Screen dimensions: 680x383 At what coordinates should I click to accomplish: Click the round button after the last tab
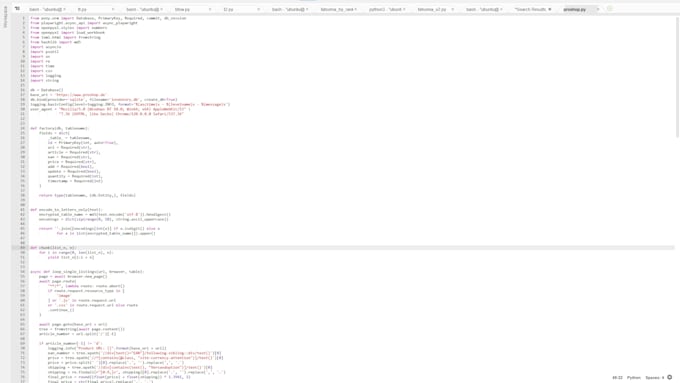click(610, 9)
